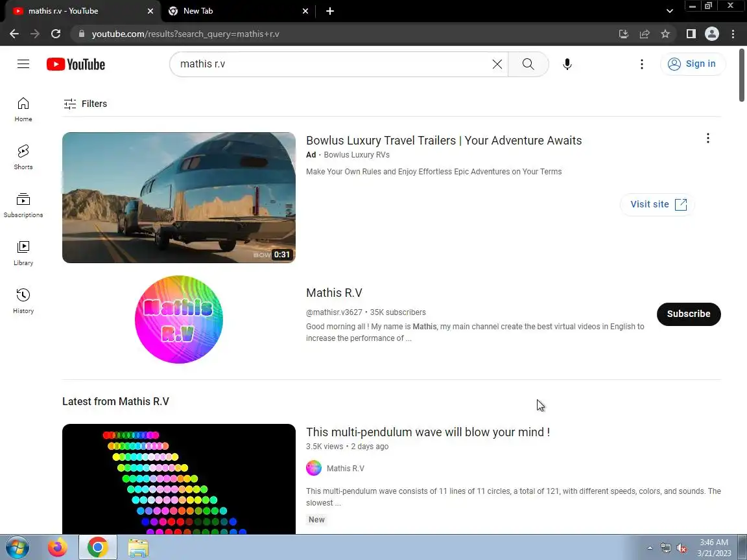Clear the search box with the X icon
Image resolution: width=747 pixels, height=560 pixels.
(x=497, y=64)
